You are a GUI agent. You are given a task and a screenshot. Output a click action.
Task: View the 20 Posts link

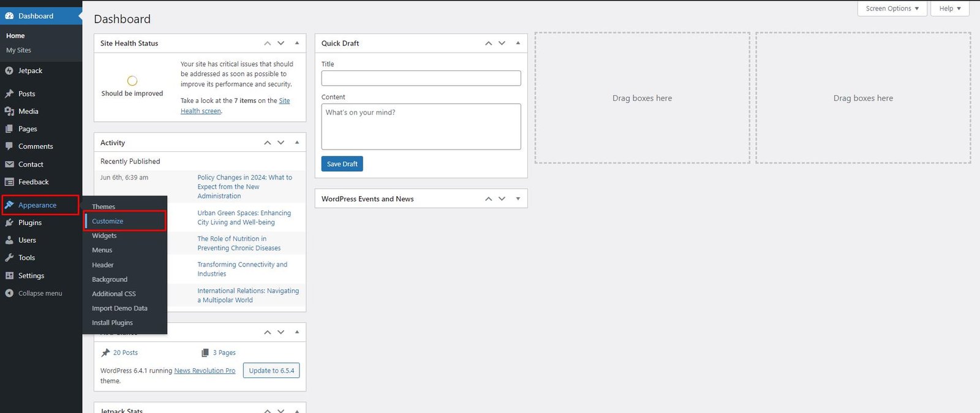126,353
